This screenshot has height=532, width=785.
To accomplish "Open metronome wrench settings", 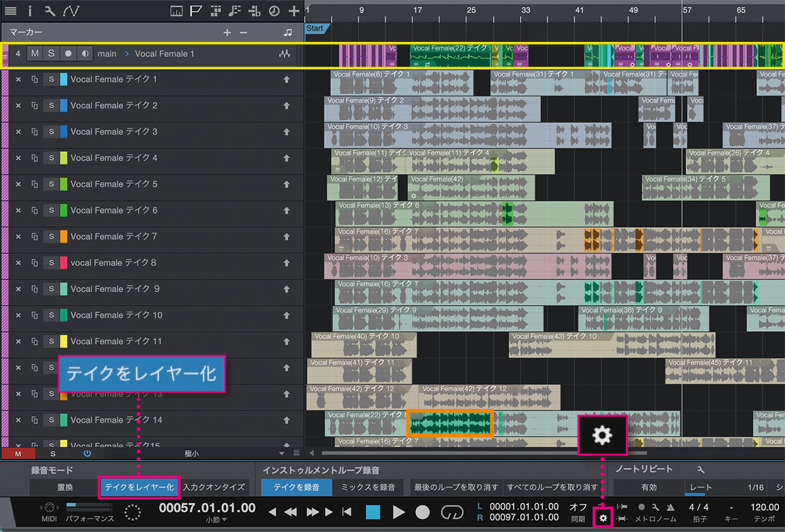I will (x=655, y=507).
